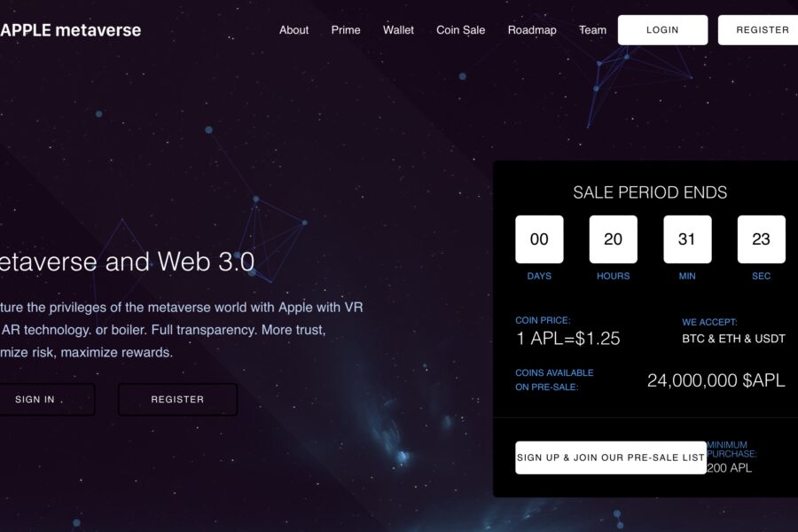Click the Web 3.0 hero headline
This screenshot has width=798, height=532.
pos(126,262)
